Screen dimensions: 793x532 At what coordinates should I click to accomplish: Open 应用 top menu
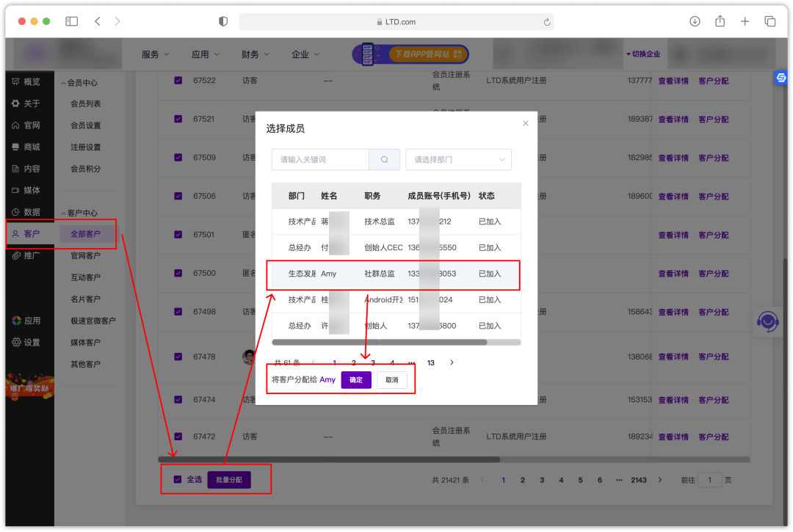[x=206, y=54]
